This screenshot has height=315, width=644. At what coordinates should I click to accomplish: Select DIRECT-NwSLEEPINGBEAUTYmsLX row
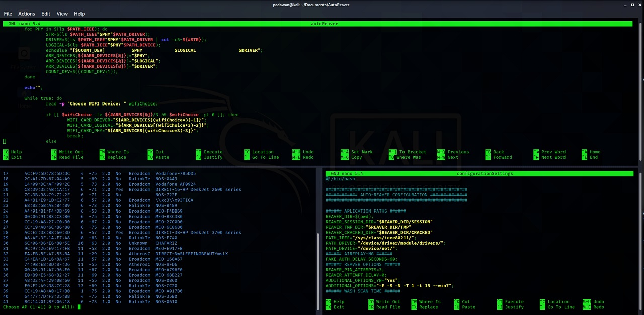click(116, 254)
